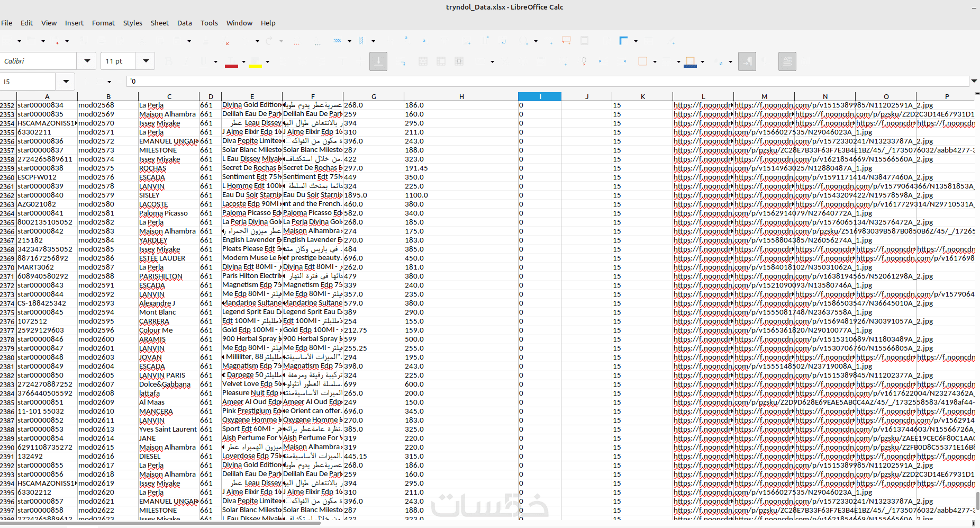Click cell containing 'PARISHILTON'

[x=169, y=276]
